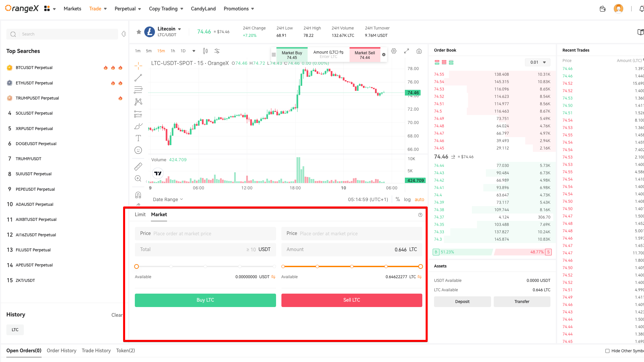This screenshot has height=362, width=644.
Task: Open chart indicators settings icon
Action: [217, 51]
